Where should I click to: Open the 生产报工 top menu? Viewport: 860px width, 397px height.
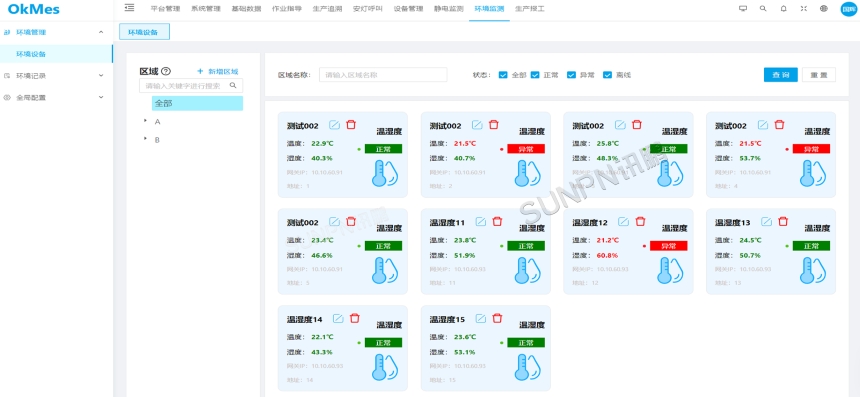[530, 9]
